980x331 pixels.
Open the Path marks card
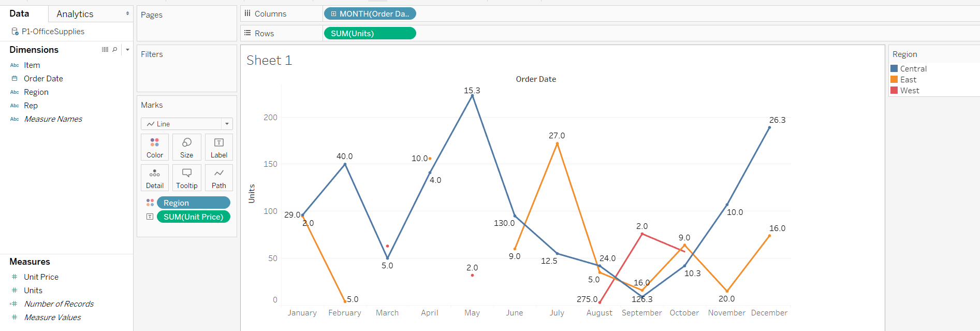(218, 178)
